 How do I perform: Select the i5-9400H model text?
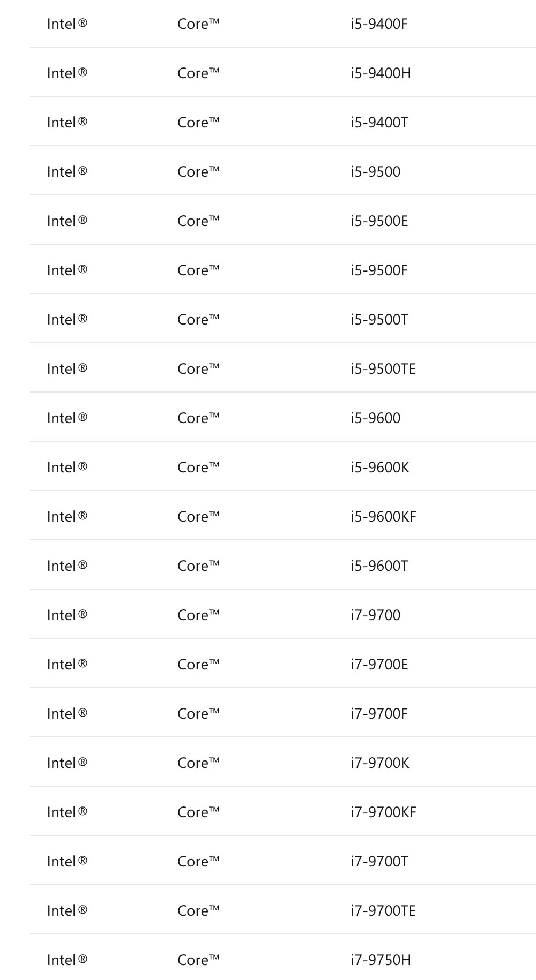(381, 73)
